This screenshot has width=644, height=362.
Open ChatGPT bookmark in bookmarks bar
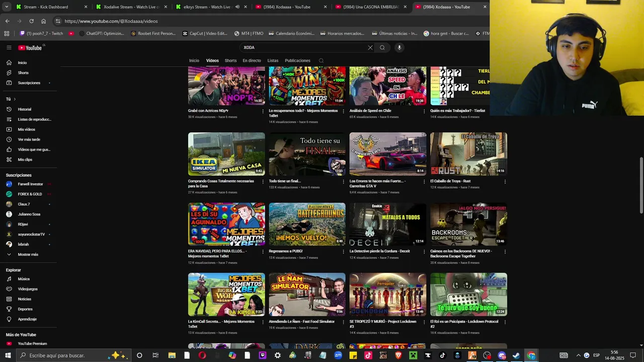pyautogui.click(x=102, y=34)
